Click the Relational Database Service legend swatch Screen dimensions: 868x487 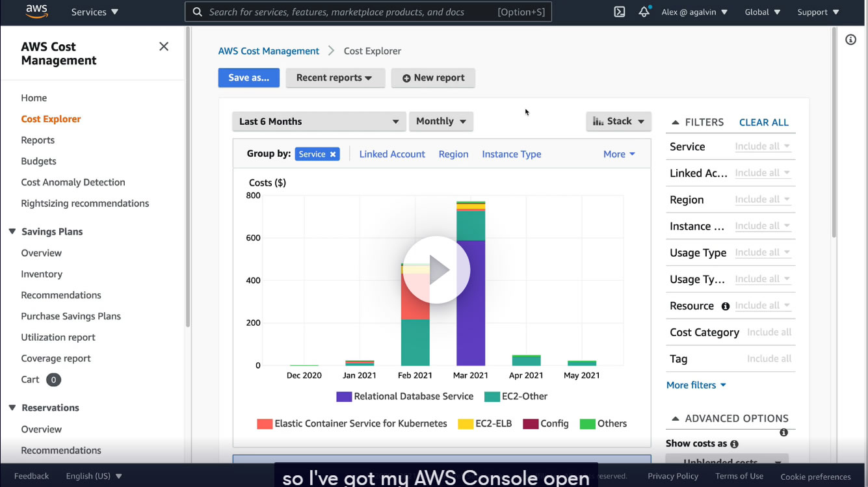click(344, 397)
